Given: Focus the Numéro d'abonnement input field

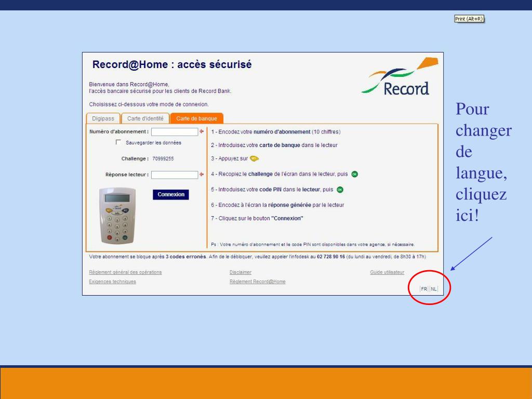Looking at the screenshot, I should pyautogui.click(x=175, y=131).
